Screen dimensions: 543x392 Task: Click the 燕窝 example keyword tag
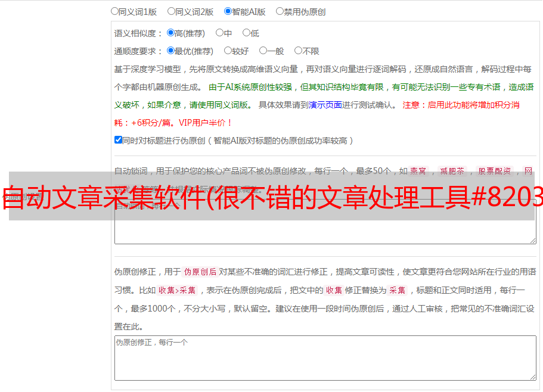418,171
